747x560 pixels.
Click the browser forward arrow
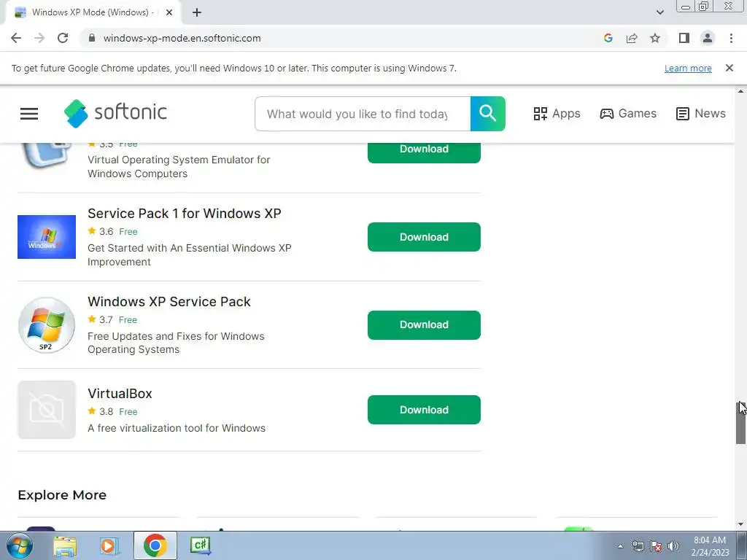39,38
